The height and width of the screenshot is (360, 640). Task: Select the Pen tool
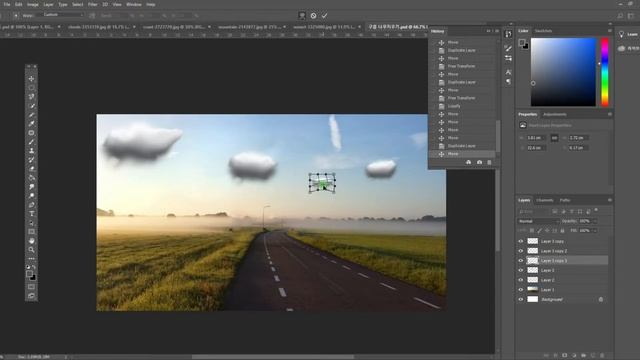click(31, 204)
